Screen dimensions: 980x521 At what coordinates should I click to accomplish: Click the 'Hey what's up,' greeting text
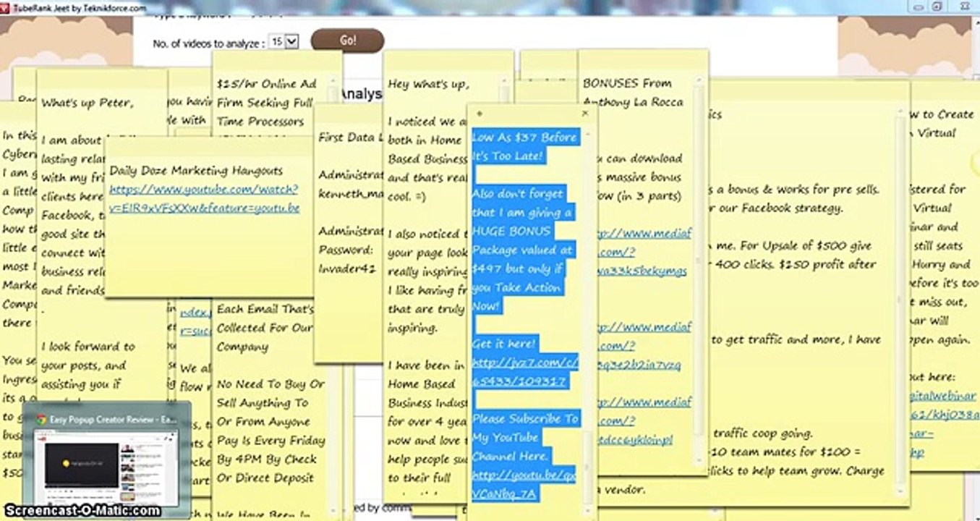(428, 83)
